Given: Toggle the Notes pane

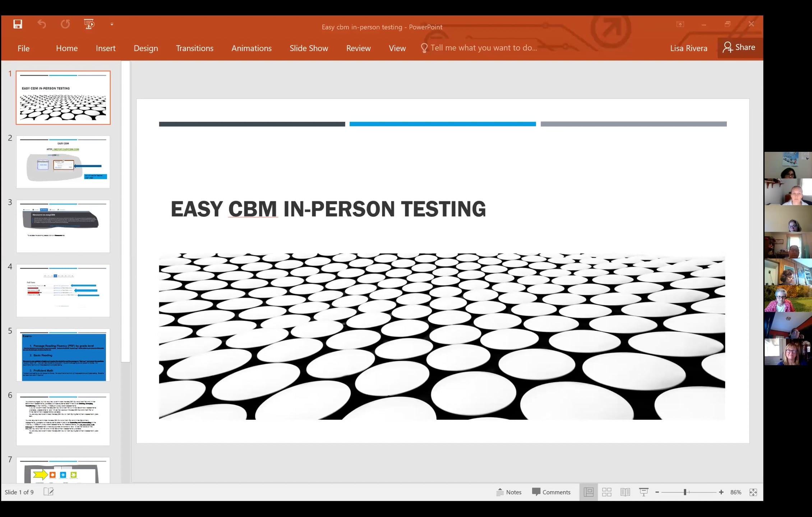Looking at the screenshot, I should 509,492.
